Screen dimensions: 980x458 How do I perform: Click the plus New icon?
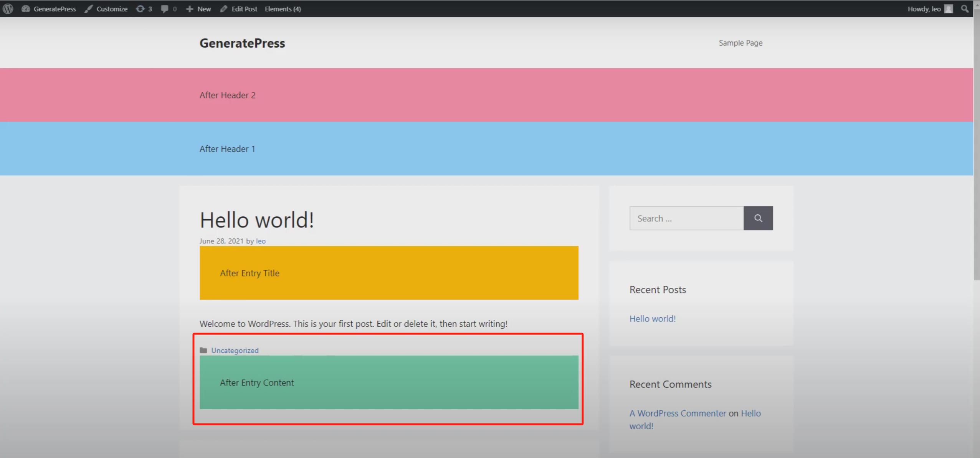[190, 8]
